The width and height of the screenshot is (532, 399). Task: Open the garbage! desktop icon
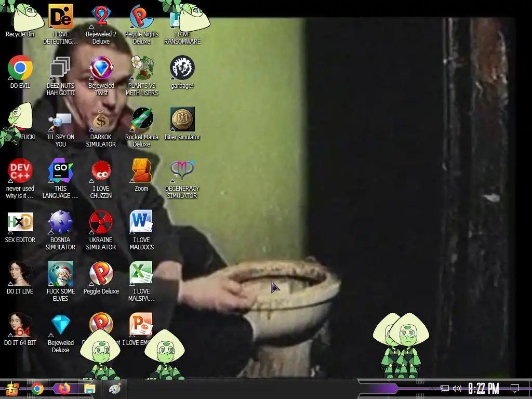click(182, 72)
